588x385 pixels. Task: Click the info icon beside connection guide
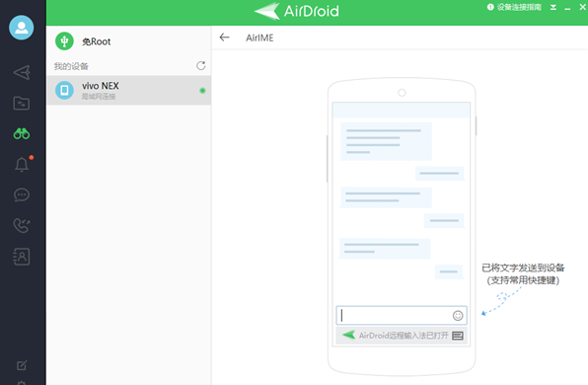[490, 7]
